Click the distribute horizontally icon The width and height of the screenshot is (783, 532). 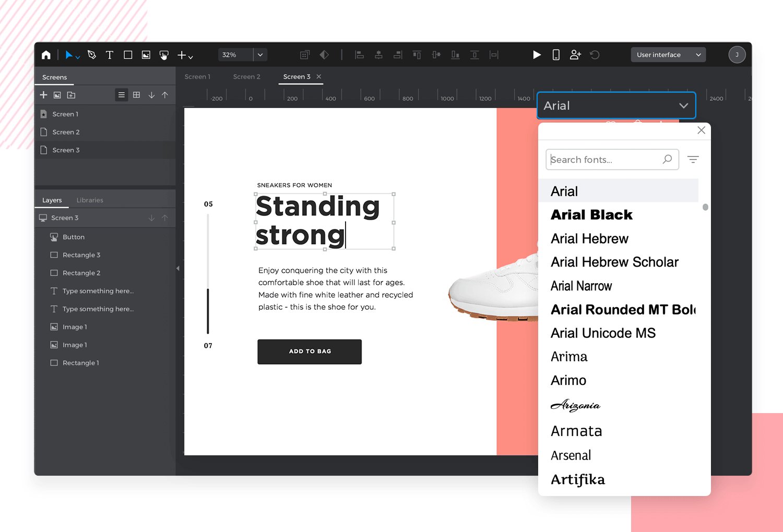click(494, 55)
